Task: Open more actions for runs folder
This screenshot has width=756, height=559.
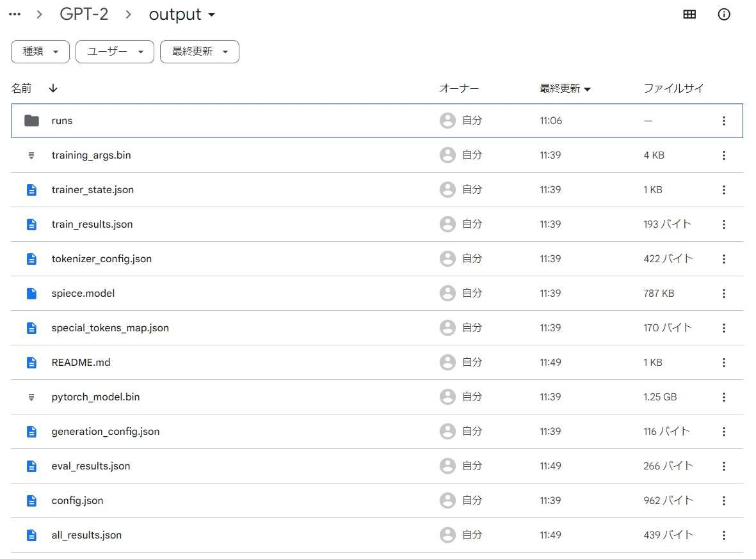Action: (724, 121)
